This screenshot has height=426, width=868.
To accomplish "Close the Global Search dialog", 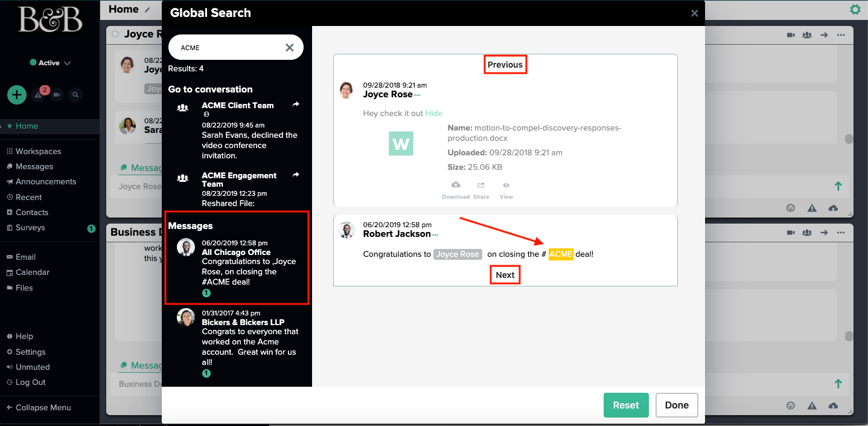I will pyautogui.click(x=694, y=13).
